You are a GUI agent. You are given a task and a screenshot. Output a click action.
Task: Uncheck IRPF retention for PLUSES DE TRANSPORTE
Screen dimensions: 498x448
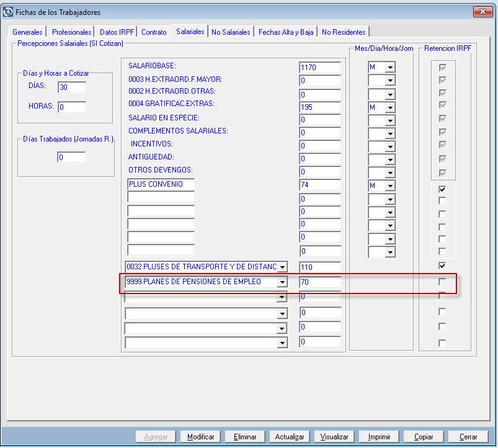(x=442, y=266)
